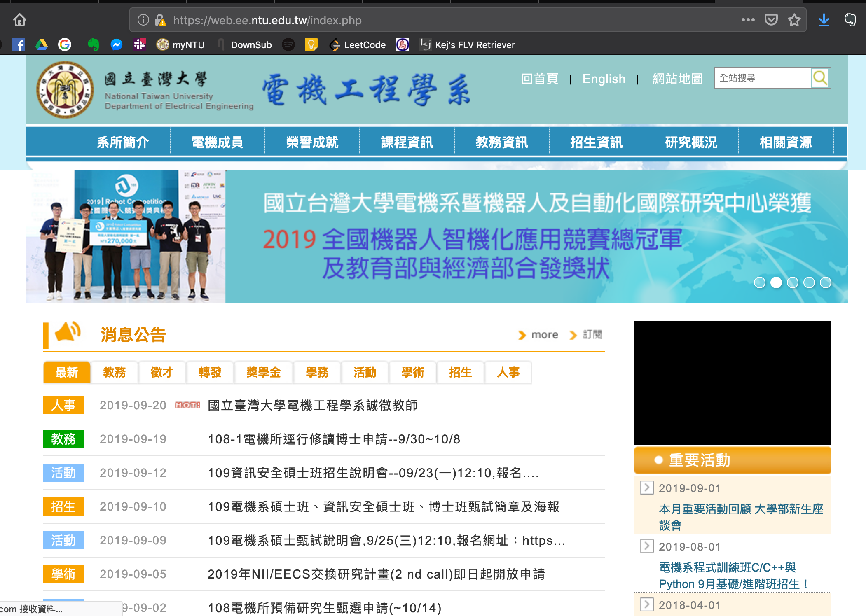
Task: Open the Facebook bookmark icon
Action: (19, 44)
